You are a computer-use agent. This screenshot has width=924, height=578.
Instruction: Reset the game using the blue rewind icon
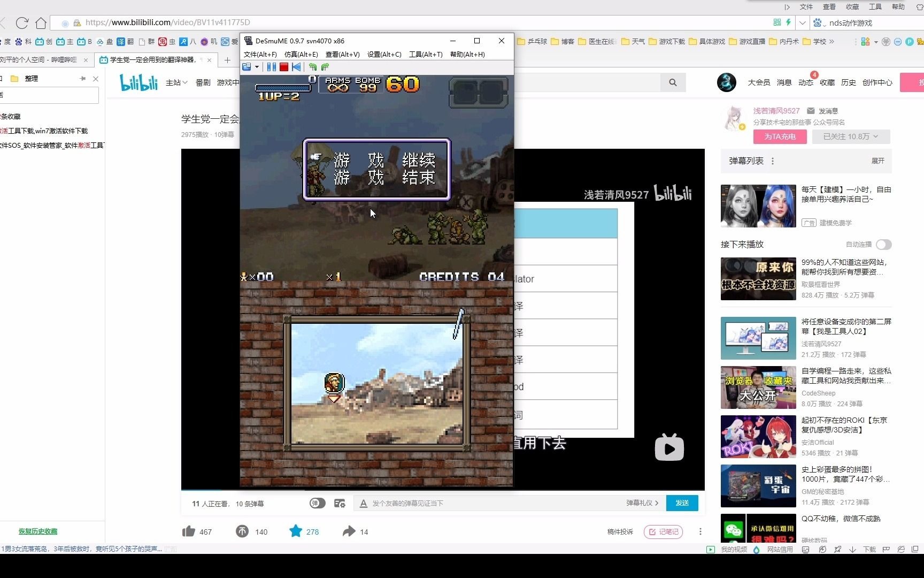coord(296,67)
